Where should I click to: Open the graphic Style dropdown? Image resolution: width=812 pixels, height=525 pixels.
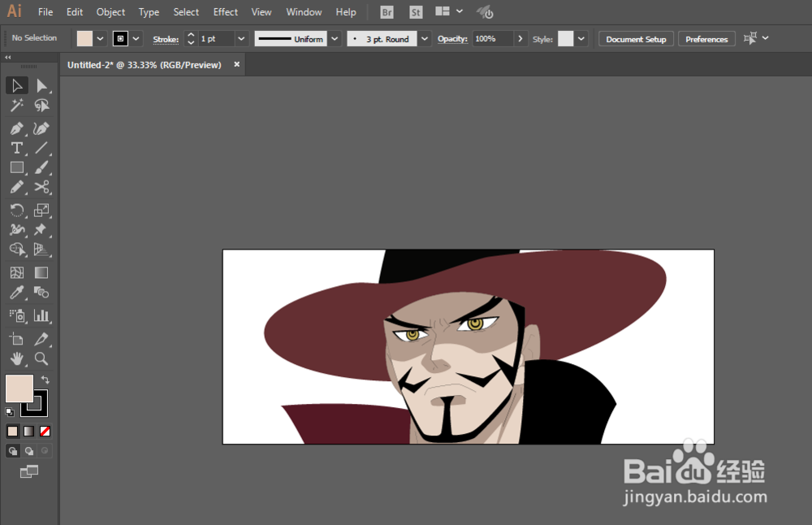click(581, 38)
